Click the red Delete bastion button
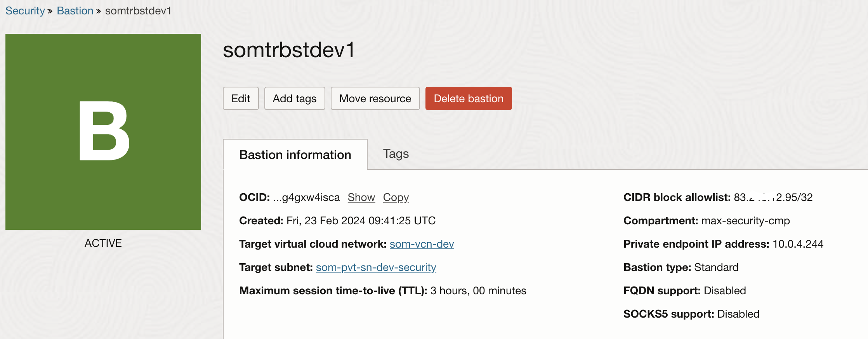This screenshot has width=868, height=339. pyautogui.click(x=469, y=98)
